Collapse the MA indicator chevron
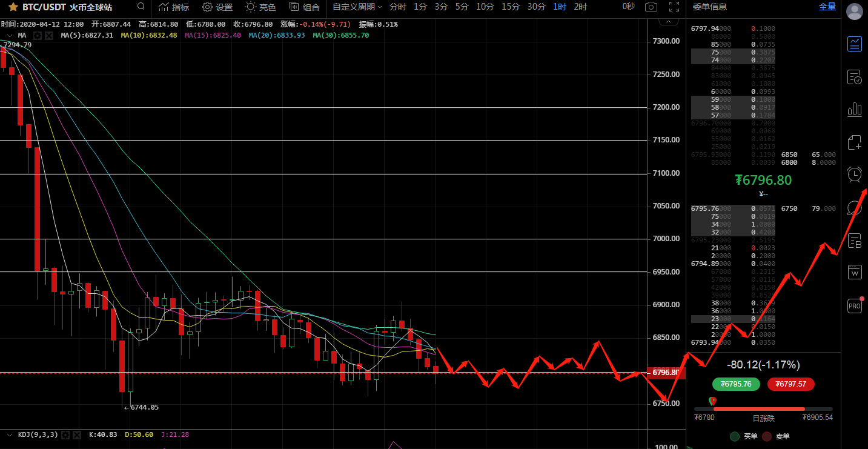The width and height of the screenshot is (868, 449). [x=9, y=36]
